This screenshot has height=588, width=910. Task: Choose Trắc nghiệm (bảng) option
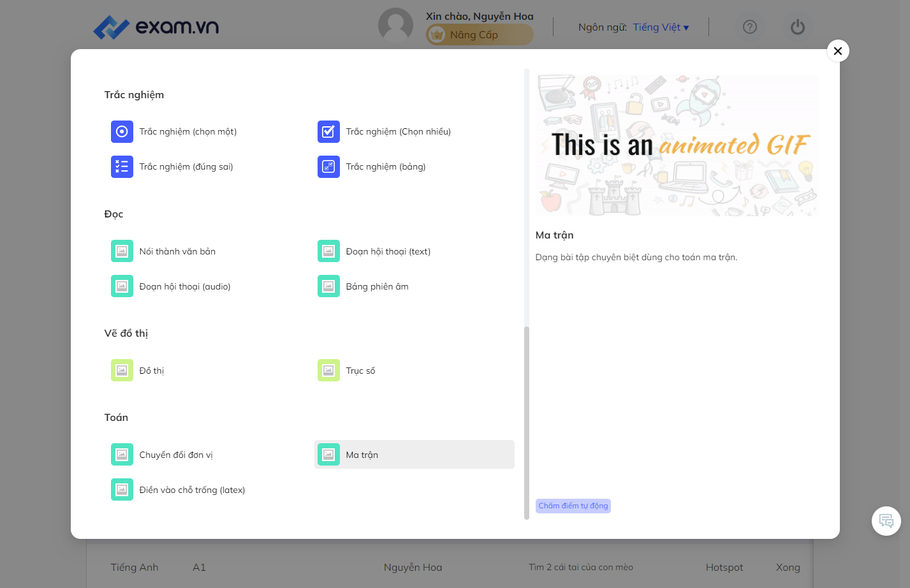click(386, 166)
